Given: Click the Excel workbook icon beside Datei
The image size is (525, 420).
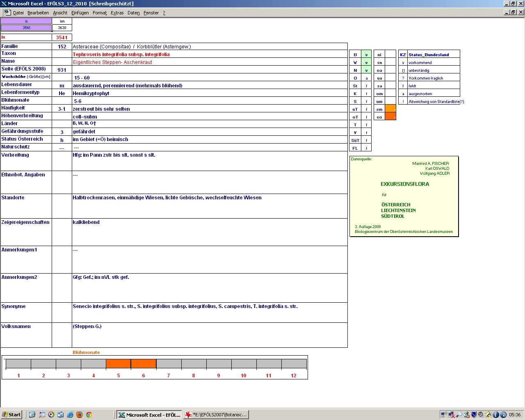Looking at the screenshot, I should tap(7, 13).
